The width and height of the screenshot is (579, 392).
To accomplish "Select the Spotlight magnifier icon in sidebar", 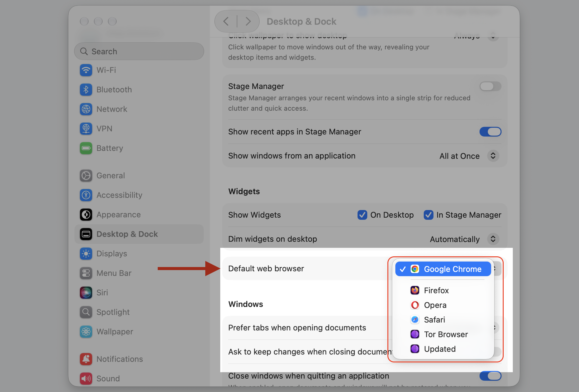I will tap(86, 312).
